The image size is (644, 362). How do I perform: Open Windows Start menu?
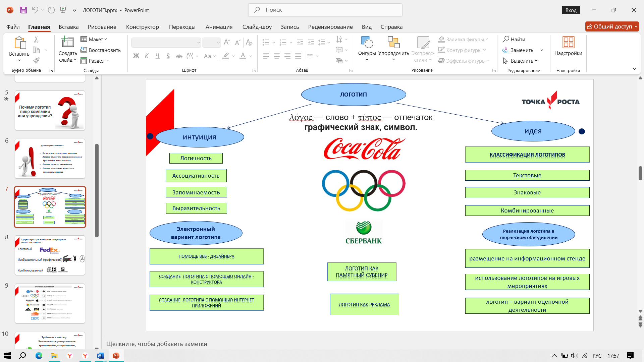pyautogui.click(x=7, y=356)
